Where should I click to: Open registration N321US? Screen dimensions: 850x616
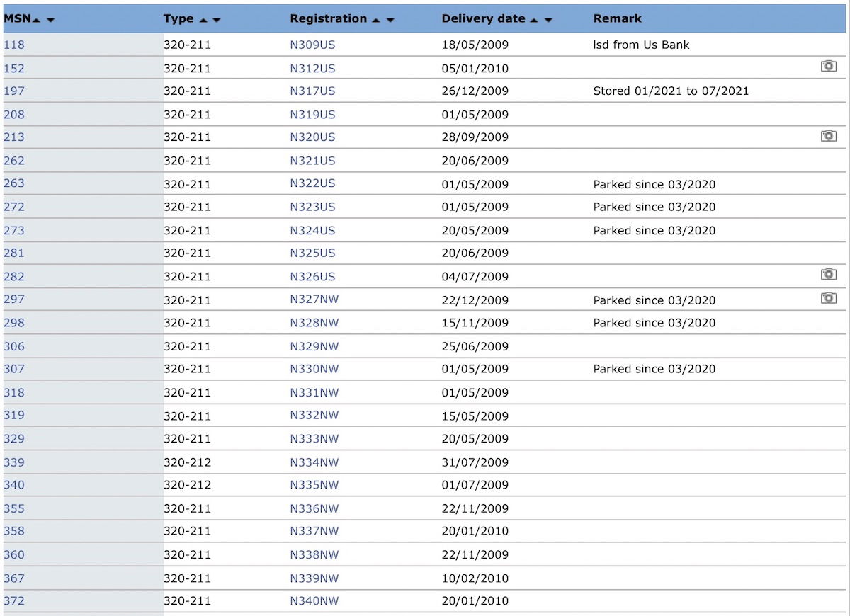click(312, 160)
